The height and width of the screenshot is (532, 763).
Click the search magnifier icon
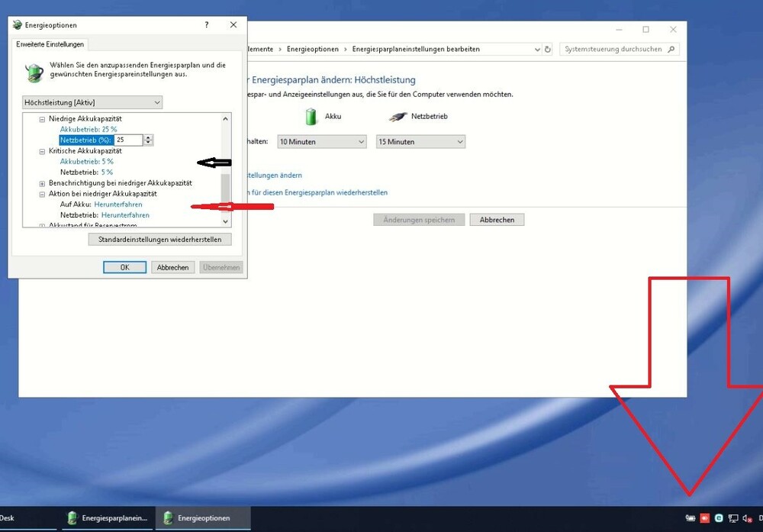pos(671,49)
